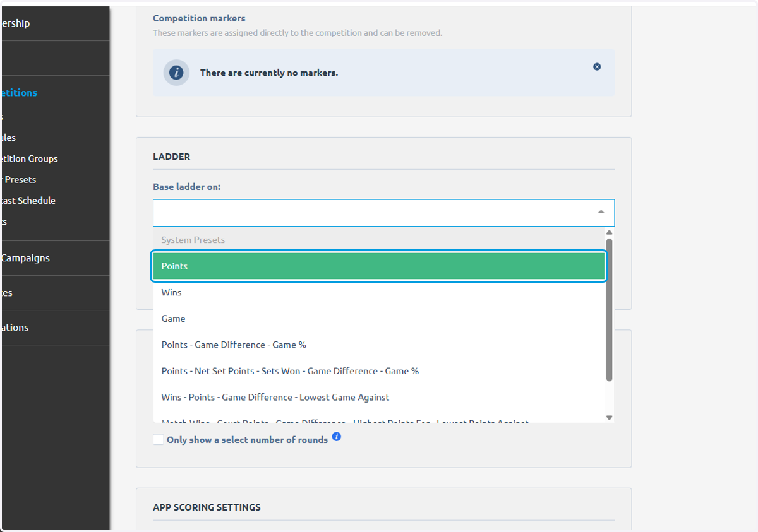Choose the Wins ladder preset
The image size is (758, 532).
click(x=379, y=292)
